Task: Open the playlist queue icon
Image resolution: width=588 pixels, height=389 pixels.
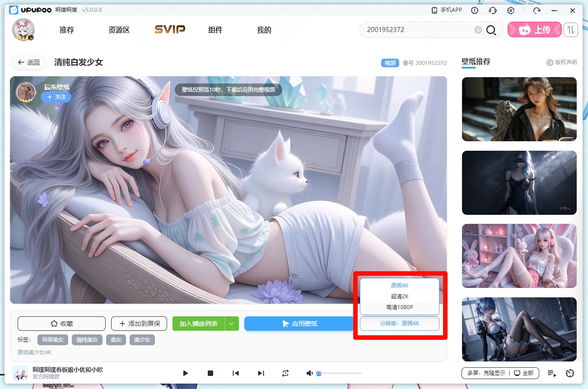Action: coord(551,373)
